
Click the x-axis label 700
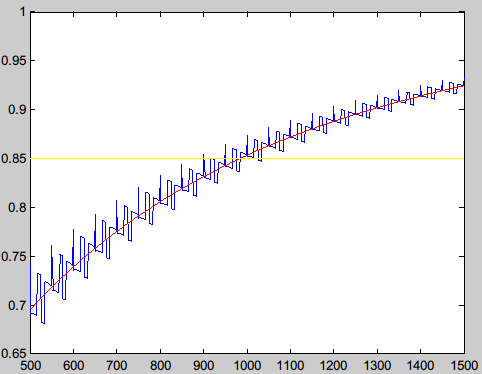[117, 366]
